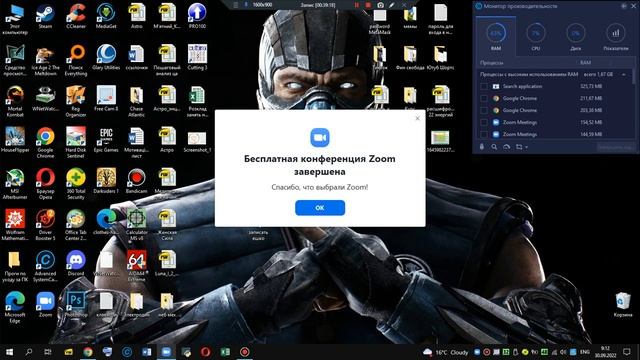Select the Free Cam 8 desktop icon
The image size is (640, 360).
click(x=106, y=99)
